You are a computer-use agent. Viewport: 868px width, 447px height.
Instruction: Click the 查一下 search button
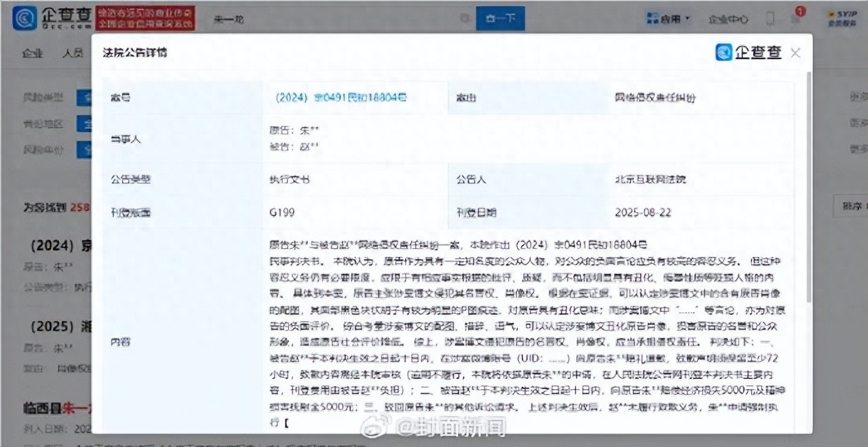[500, 18]
